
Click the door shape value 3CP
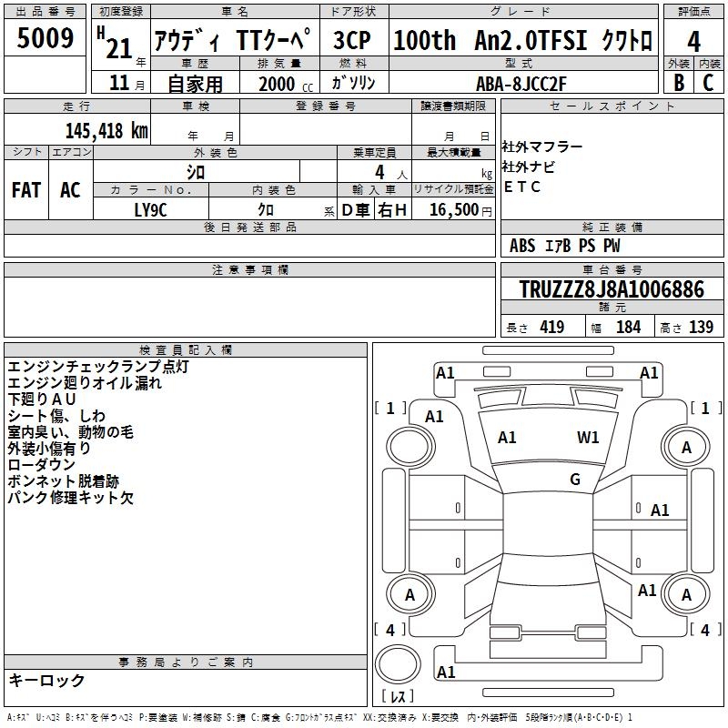(x=352, y=40)
